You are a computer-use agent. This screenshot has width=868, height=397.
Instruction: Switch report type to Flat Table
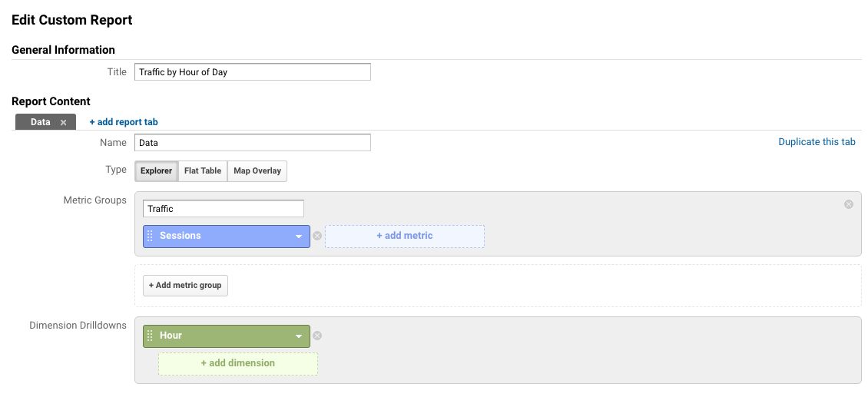point(203,171)
